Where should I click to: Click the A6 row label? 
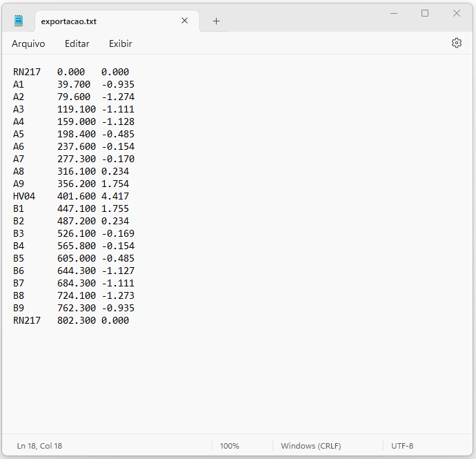19,147
